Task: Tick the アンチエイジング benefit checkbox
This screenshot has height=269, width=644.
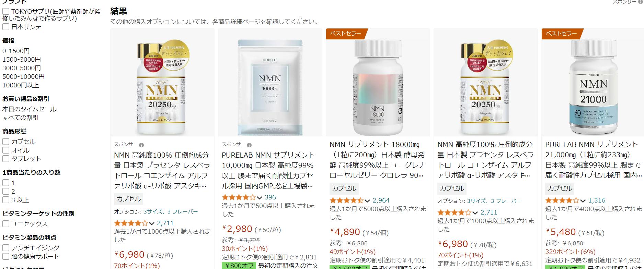Action: pyautogui.click(x=6, y=248)
